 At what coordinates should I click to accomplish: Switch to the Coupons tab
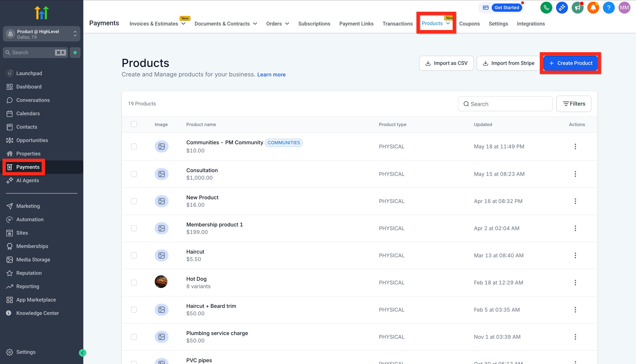click(x=469, y=24)
